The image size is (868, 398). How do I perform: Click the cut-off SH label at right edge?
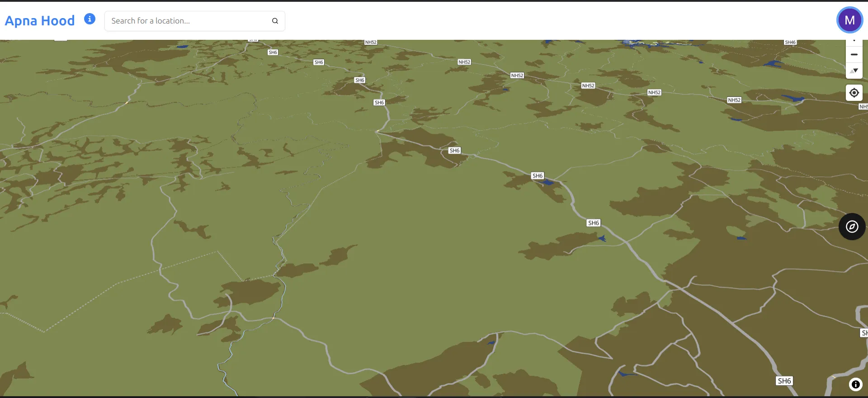point(864,333)
